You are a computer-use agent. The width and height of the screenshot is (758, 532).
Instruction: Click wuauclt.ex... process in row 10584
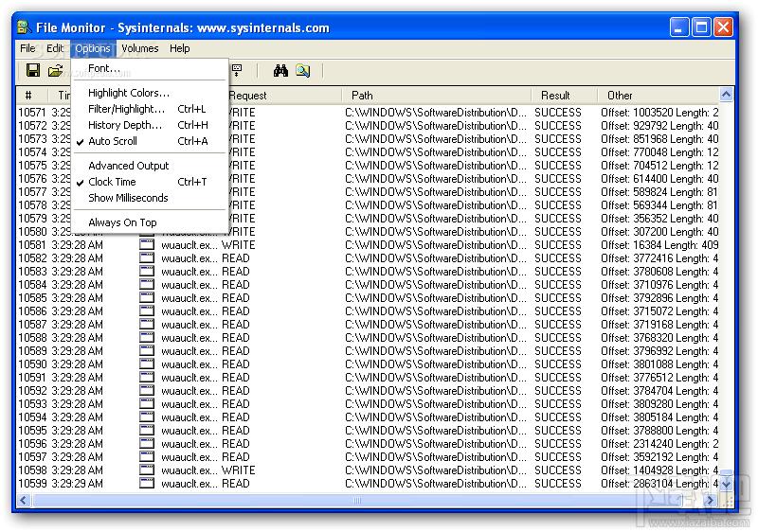coord(189,285)
